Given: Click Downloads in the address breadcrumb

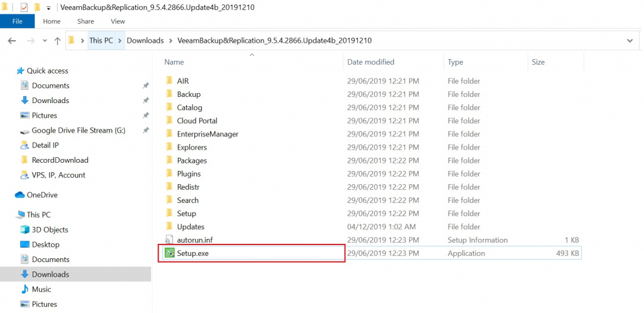Looking at the screenshot, I should tap(145, 41).
